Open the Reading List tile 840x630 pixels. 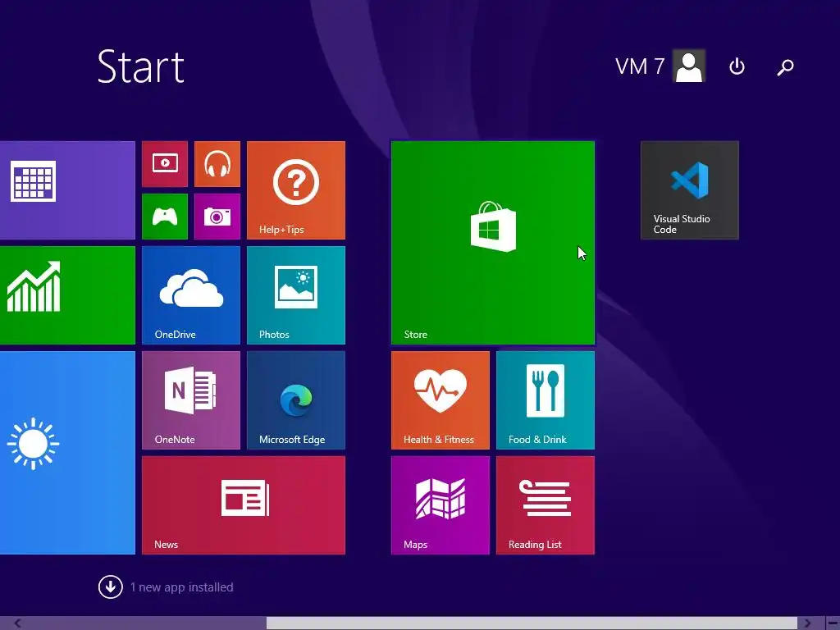pos(546,505)
